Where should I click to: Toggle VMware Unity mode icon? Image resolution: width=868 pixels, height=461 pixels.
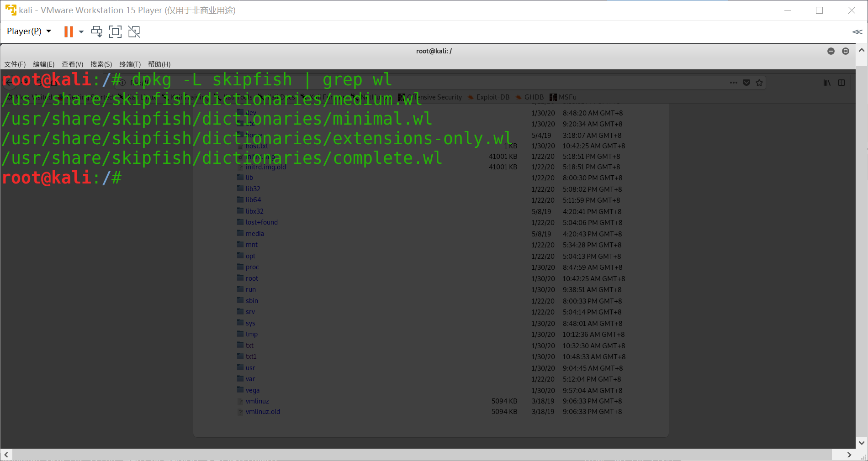134,31
